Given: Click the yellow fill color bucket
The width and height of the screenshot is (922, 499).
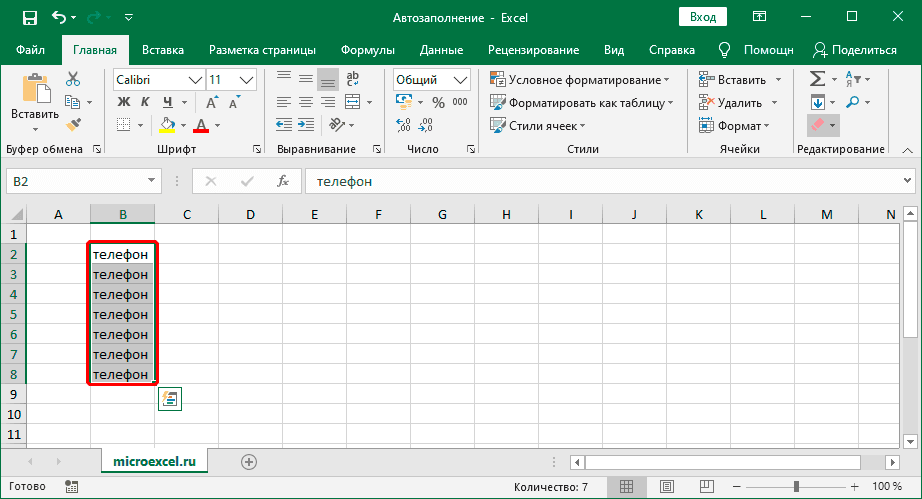Looking at the screenshot, I should tap(168, 125).
